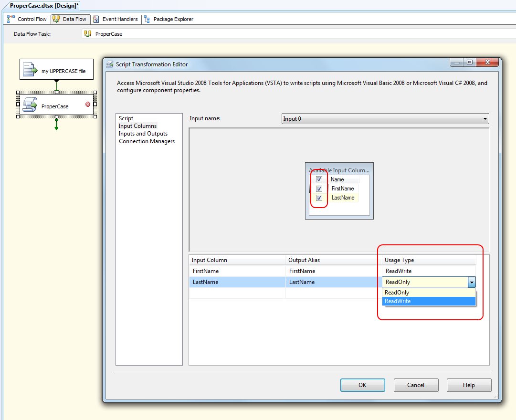The width and height of the screenshot is (516, 420).
Task: Select the my UPPERCASE file source component
Action: pos(57,69)
